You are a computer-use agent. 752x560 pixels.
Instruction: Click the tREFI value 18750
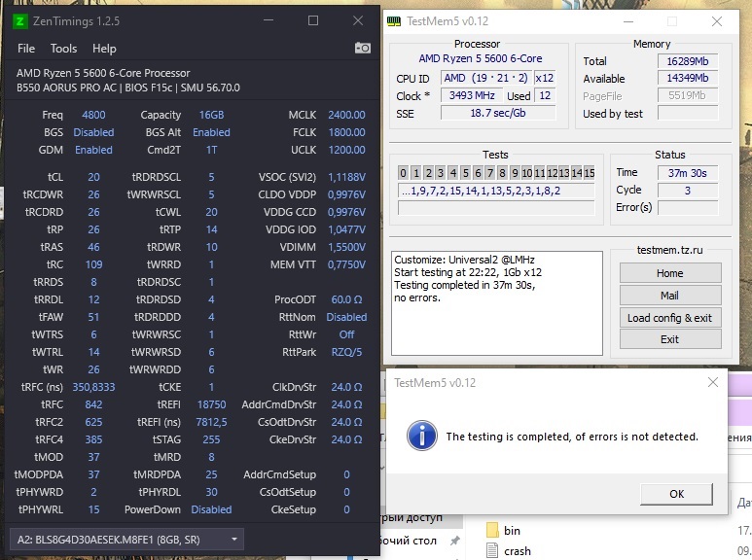(x=211, y=404)
